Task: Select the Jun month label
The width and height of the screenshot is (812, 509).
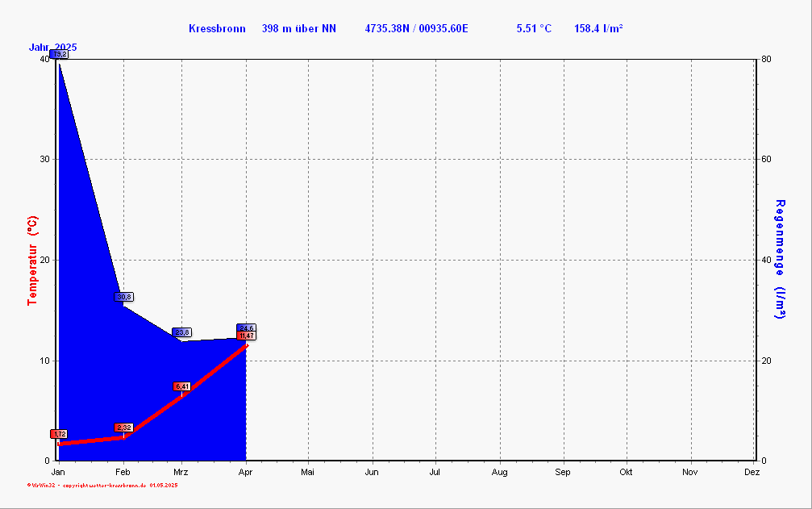Action: click(x=371, y=472)
